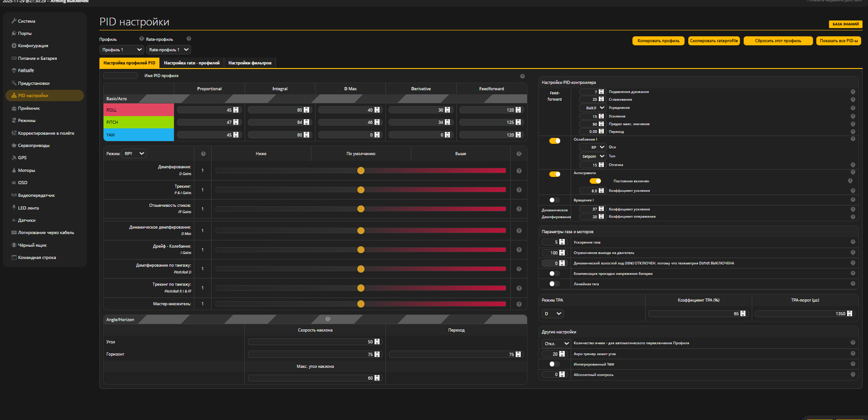The height and width of the screenshot is (420, 868).
Task: Open the Настройка rate - профилей tab
Action: pos(192,63)
